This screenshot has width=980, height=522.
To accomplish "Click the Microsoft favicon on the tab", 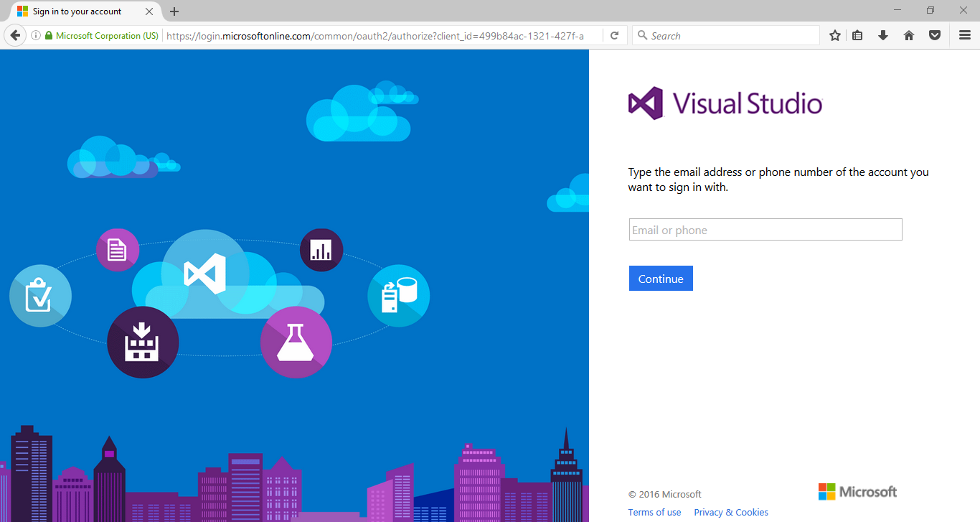I will click(x=23, y=11).
